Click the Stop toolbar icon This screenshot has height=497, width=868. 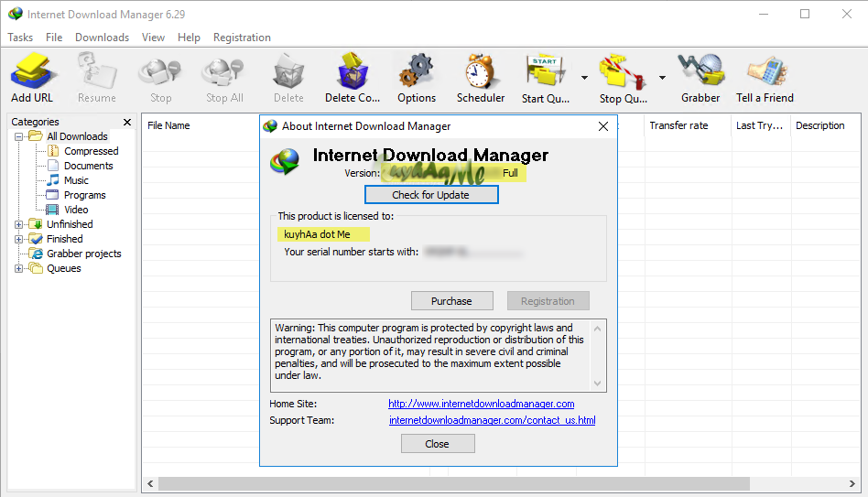tap(160, 70)
